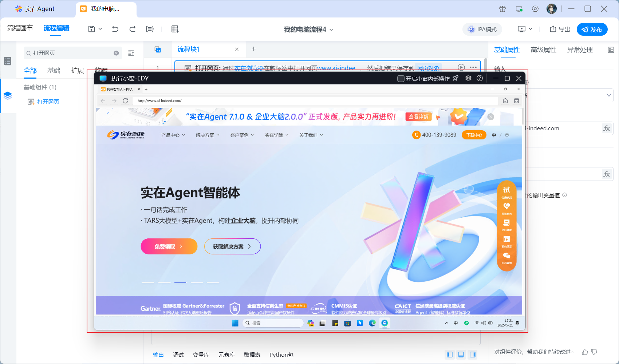Click the 发布 button
This screenshot has width=619, height=364.
tap(592, 29)
